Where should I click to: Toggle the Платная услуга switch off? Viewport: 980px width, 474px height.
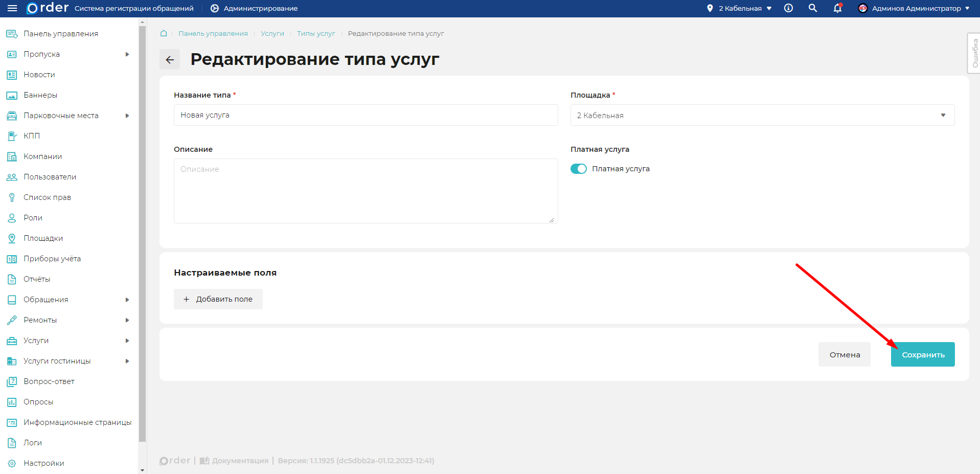[579, 169]
